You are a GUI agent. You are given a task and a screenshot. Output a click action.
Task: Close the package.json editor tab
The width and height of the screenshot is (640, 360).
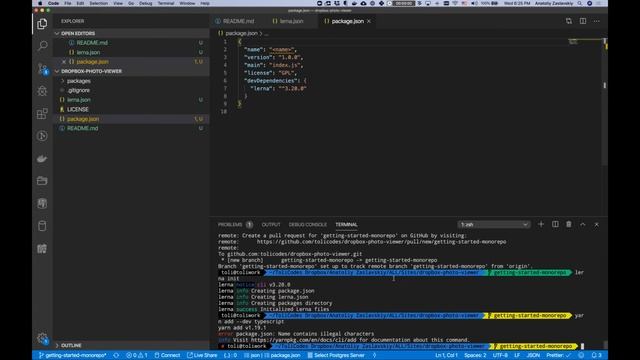[369, 21]
